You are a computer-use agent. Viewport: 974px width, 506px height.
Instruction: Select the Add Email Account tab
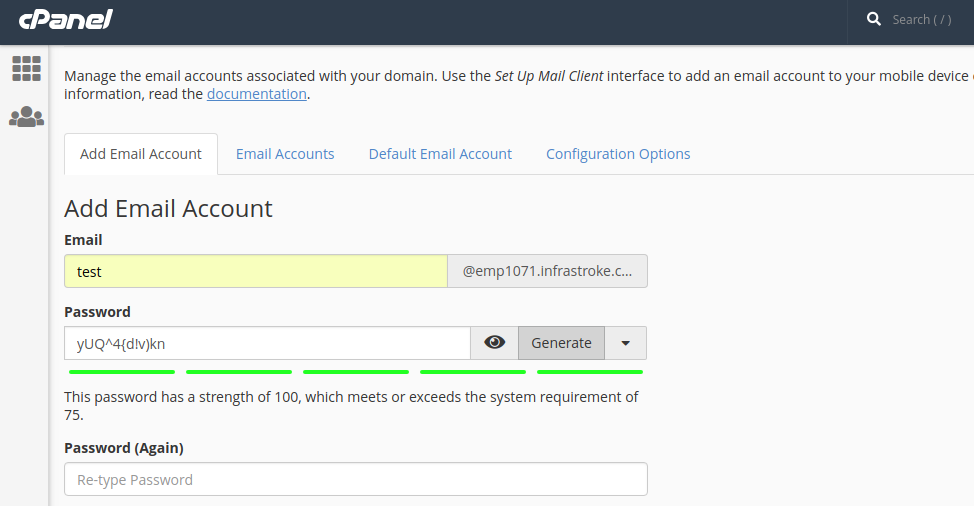click(x=141, y=154)
